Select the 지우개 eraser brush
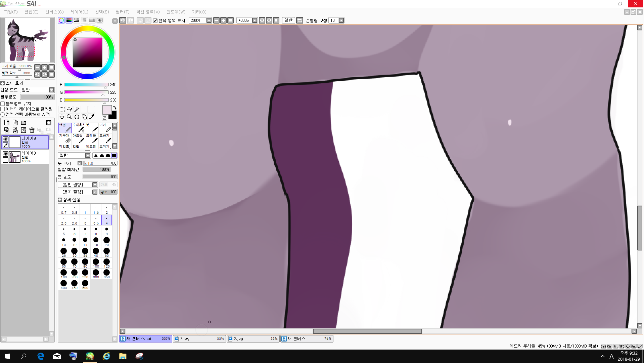Viewport: 644px width, 363px height. point(65,138)
